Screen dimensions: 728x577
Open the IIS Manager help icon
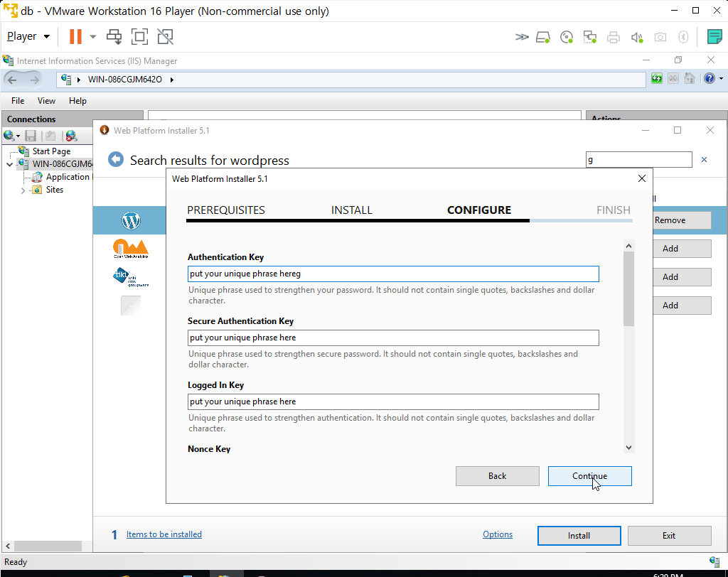point(710,78)
